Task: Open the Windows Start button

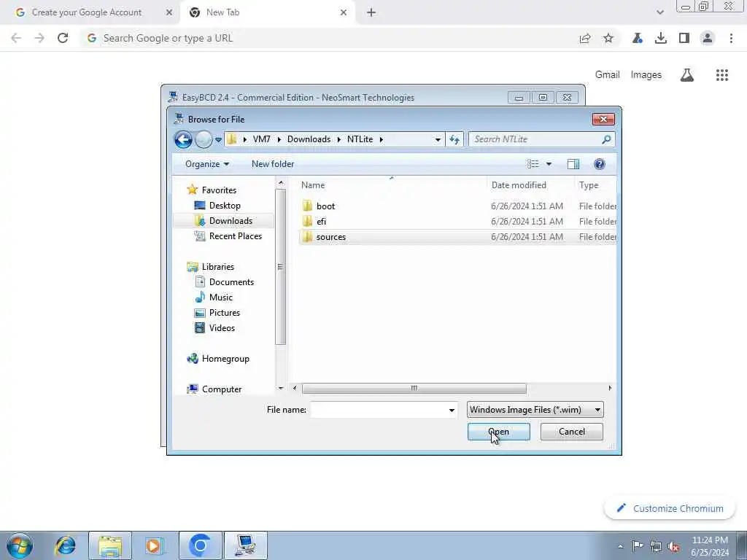Action: pyautogui.click(x=20, y=545)
